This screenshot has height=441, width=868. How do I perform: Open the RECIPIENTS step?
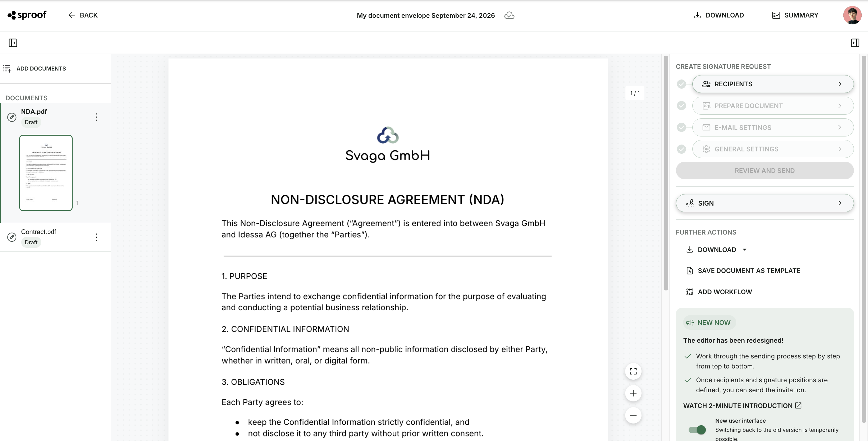773,84
